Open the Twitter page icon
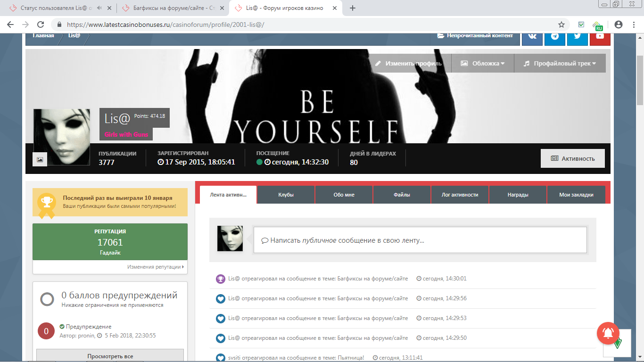The height and width of the screenshot is (362, 644). click(x=577, y=36)
